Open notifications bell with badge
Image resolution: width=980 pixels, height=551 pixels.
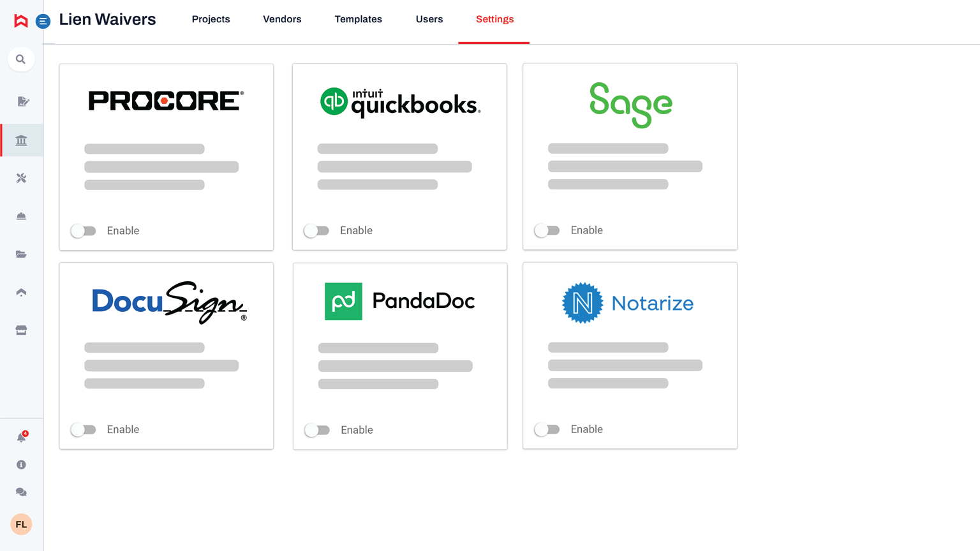22,437
